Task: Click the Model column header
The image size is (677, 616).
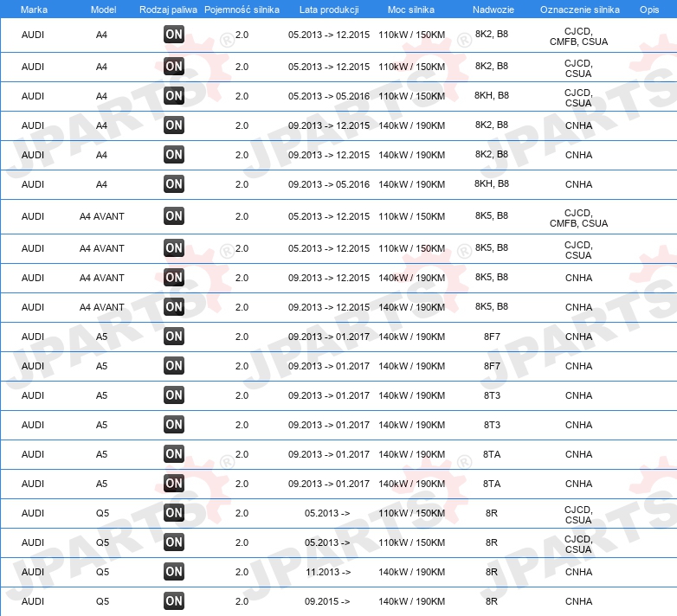Action: pos(104,10)
